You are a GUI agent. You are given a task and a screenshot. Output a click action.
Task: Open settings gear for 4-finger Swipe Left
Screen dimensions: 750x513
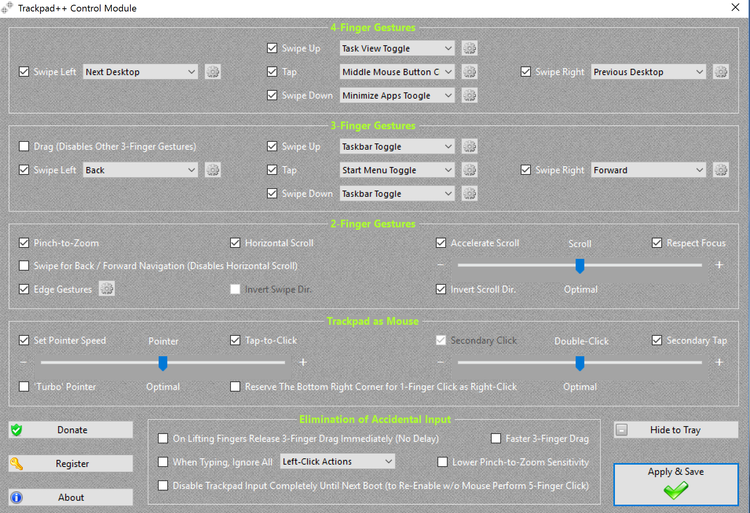tap(213, 72)
